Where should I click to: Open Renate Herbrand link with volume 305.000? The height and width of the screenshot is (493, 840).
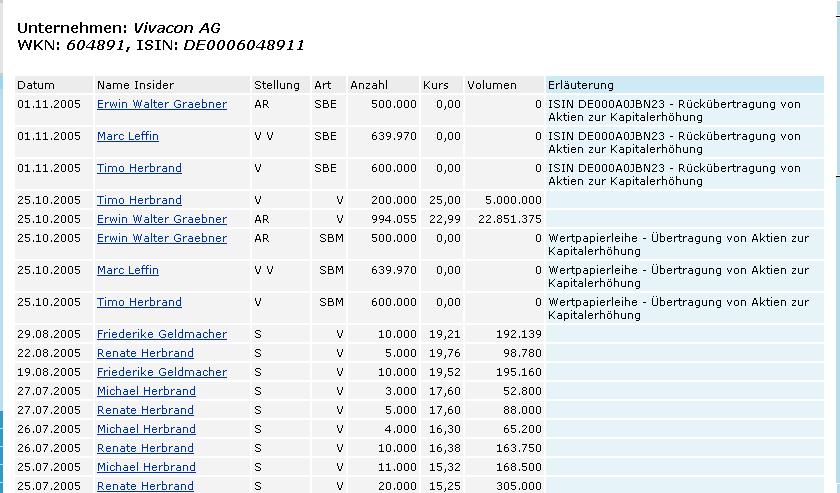[145, 486]
